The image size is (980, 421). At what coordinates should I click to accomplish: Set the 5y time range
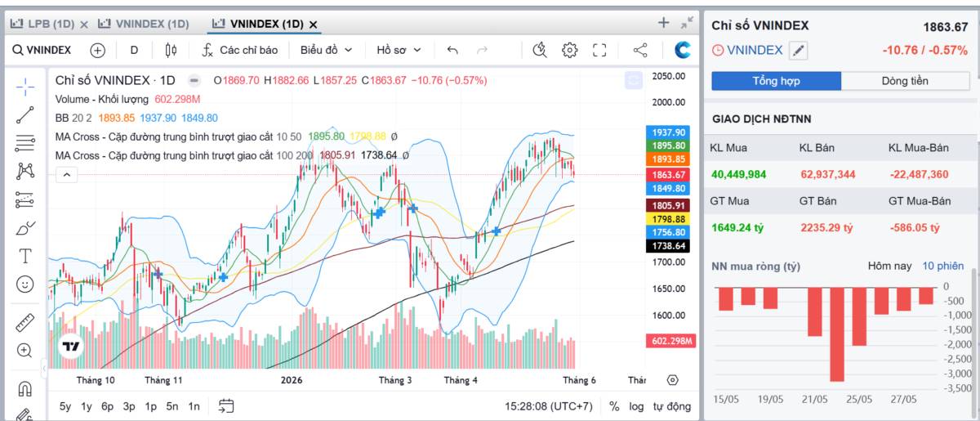[65, 405]
